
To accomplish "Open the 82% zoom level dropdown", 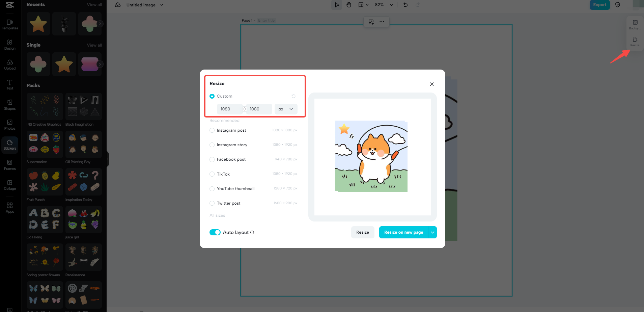I will coord(384,5).
